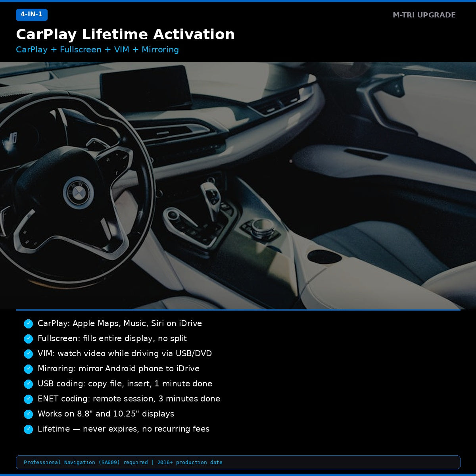Select text 'VIM: watch video while driving via USB/DVD'

coord(125,353)
